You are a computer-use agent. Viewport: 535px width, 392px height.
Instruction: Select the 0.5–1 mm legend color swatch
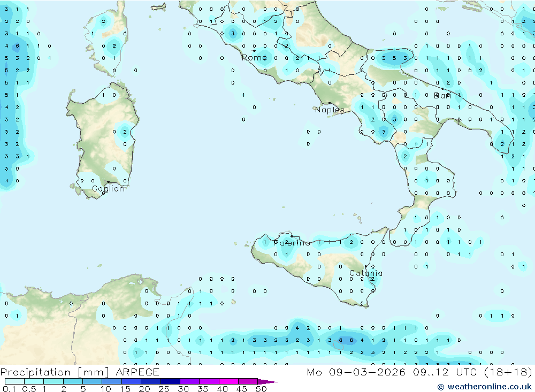(34, 381)
